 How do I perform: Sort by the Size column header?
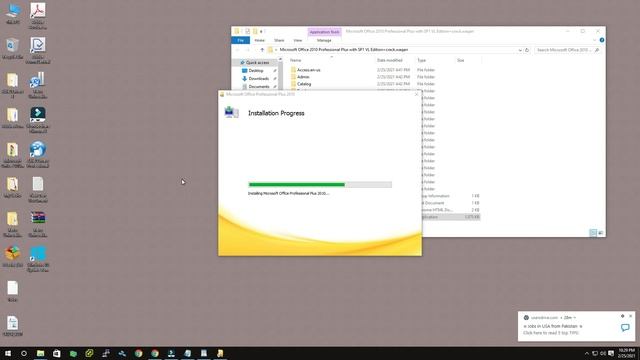click(461, 60)
